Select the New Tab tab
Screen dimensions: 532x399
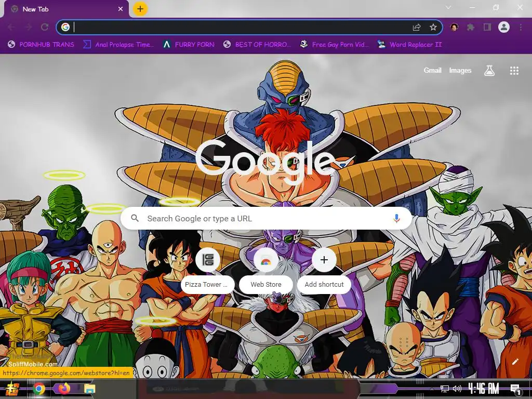tap(66, 9)
